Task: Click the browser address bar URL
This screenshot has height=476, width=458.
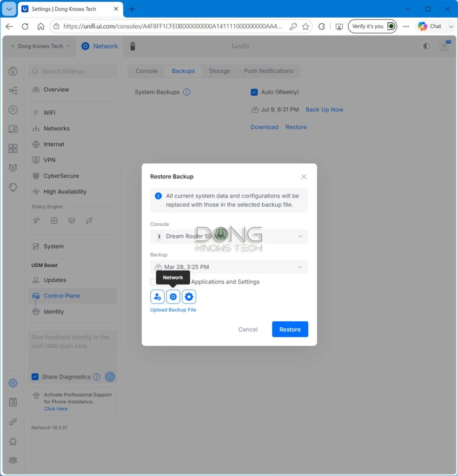Action: 172,26
